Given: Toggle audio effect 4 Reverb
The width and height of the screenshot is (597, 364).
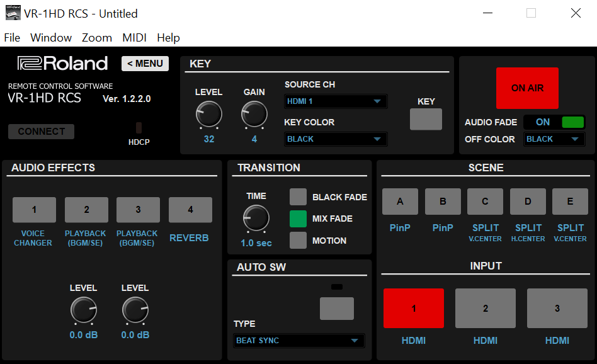Looking at the screenshot, I should coord(190,210).
